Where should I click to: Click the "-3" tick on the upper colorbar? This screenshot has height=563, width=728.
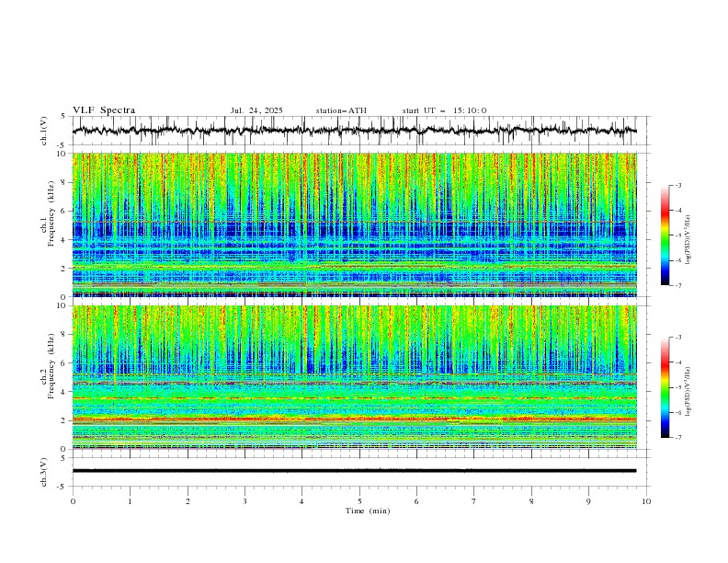point(678,185)
